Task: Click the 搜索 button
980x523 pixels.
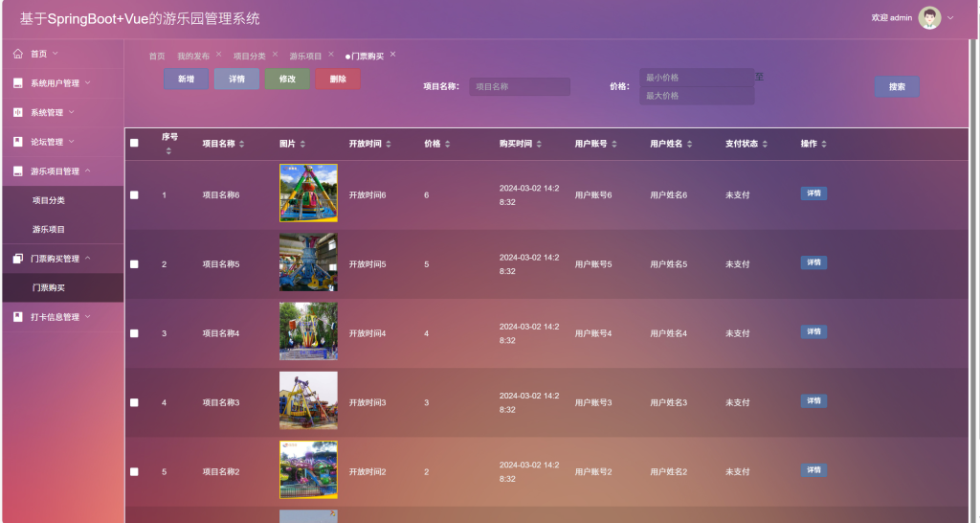Action: pos(897,87)
